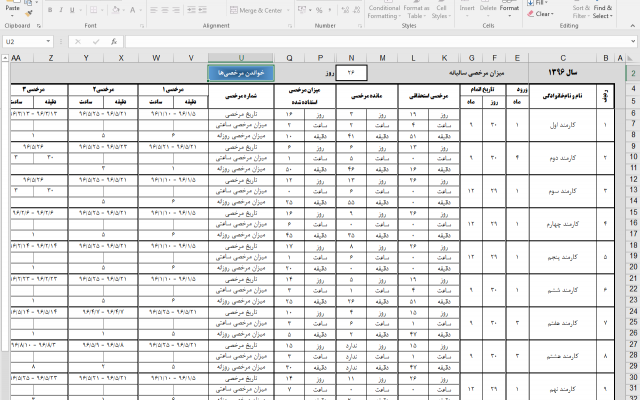This screenshot has height=400, width=640.
Task: Click the Center align text icon
Action: 174,9
